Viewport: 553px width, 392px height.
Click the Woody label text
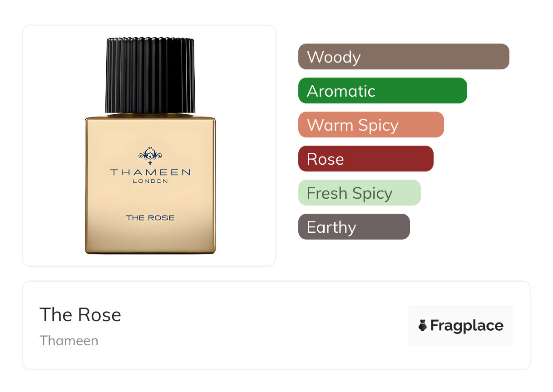[334, 57]
